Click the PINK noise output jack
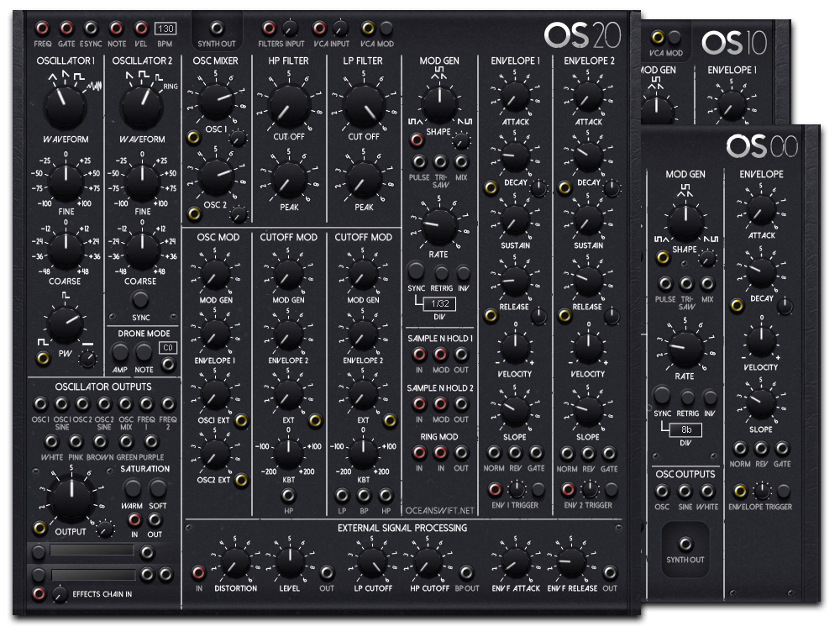Image resolution: width=840 pixels, height=637 pixels. [x=76, y=441]
